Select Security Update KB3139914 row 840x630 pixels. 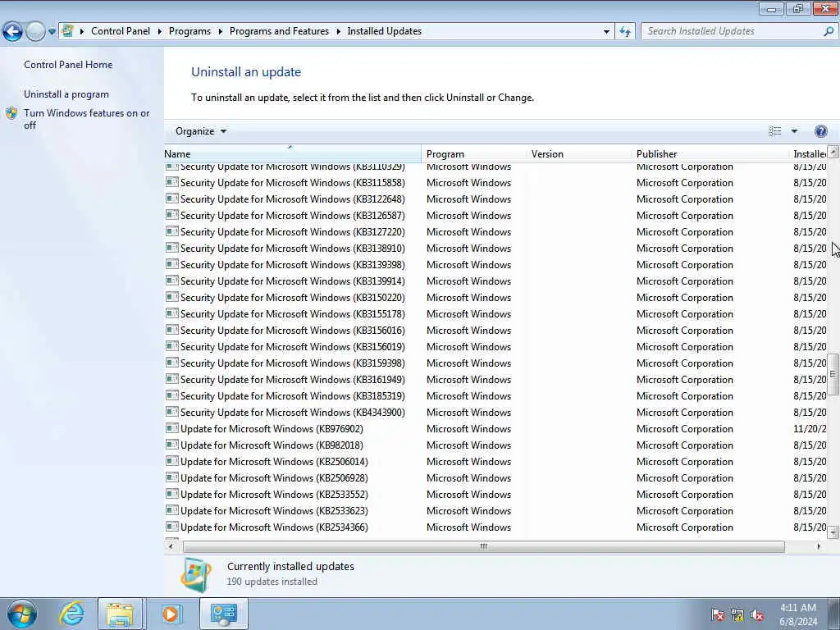pyautogui.click(x=495, y=281)
